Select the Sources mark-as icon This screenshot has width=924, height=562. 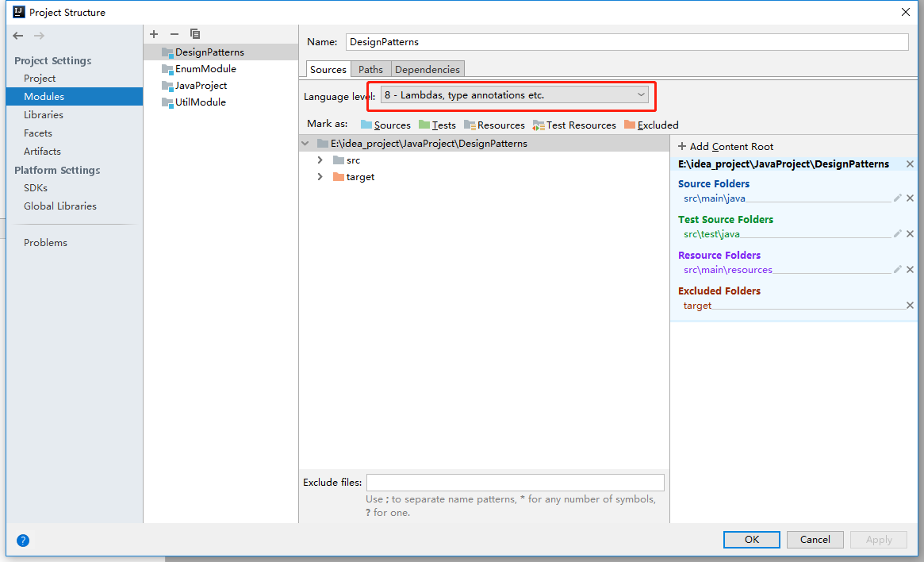tap(366, 125)
